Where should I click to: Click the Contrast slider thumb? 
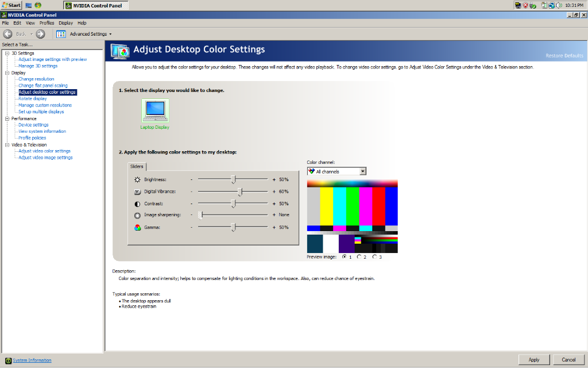233,204
